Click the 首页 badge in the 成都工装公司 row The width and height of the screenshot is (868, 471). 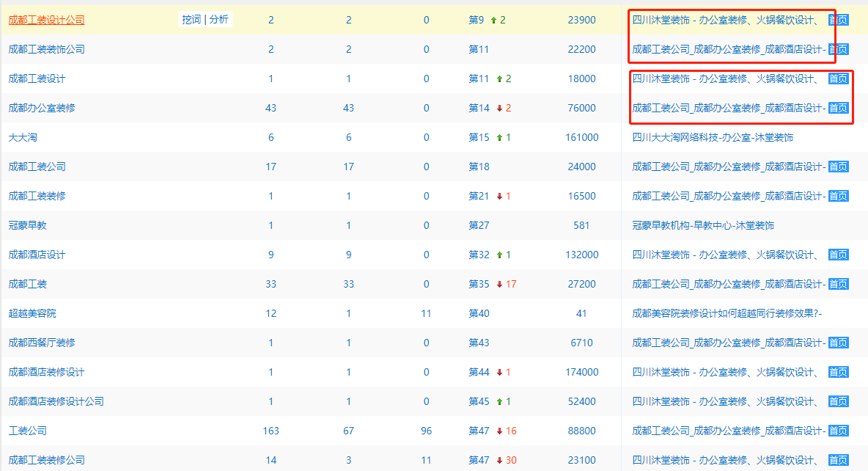(x=838, y=167)
